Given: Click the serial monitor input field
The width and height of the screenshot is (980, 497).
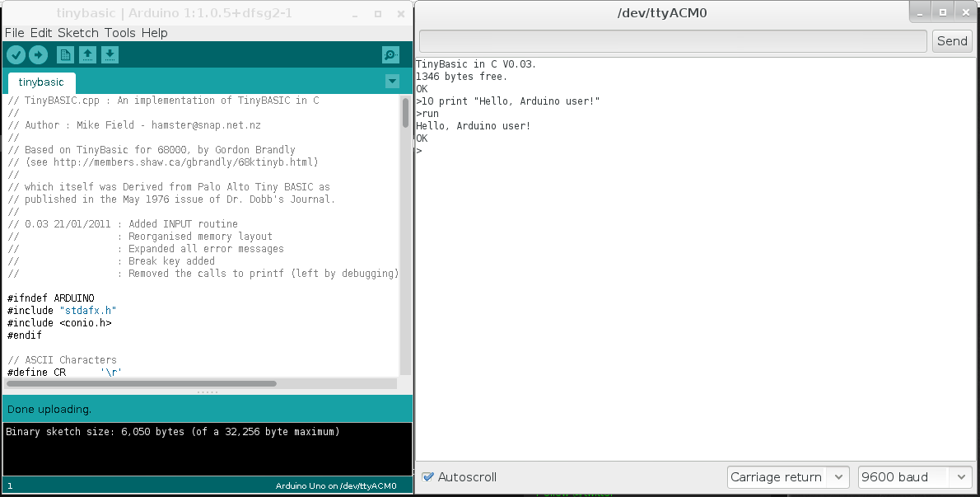Looking at the screenshot, I should tap(673, 41).
